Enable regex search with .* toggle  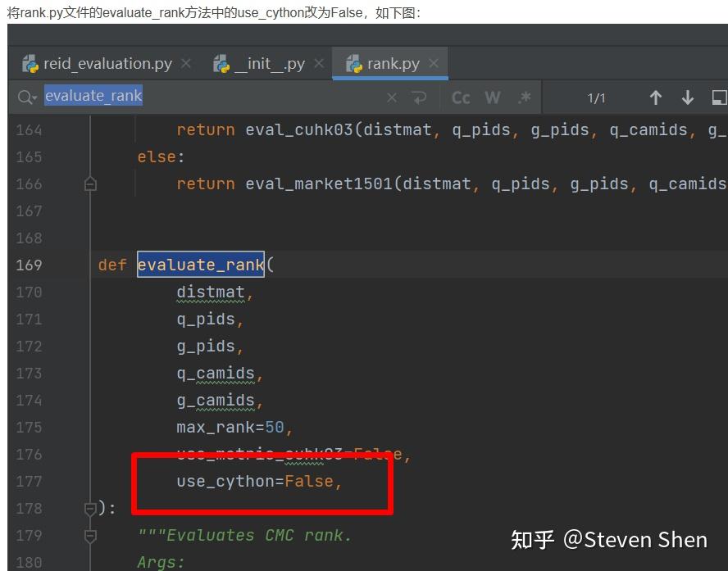point(523,97)
